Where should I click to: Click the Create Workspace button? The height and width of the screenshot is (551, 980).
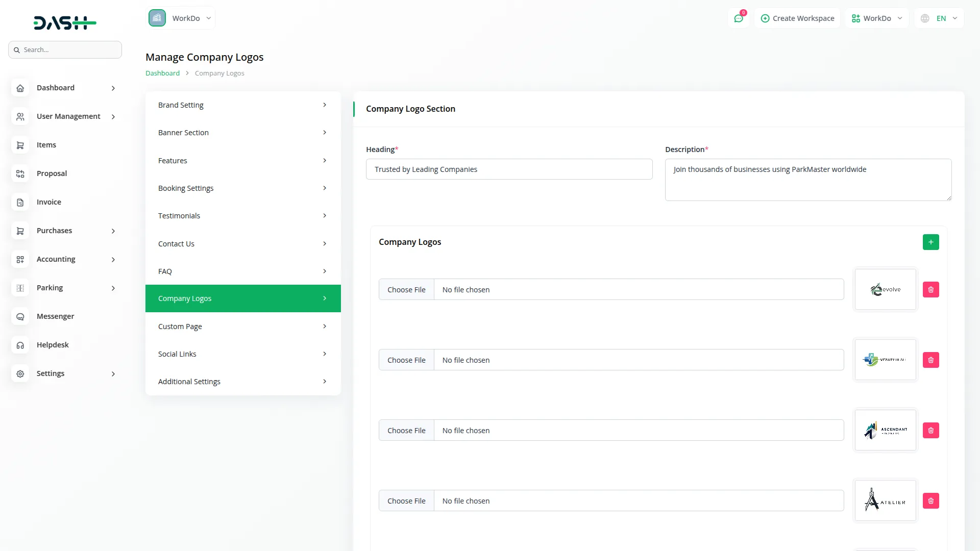tap(797, 18)
